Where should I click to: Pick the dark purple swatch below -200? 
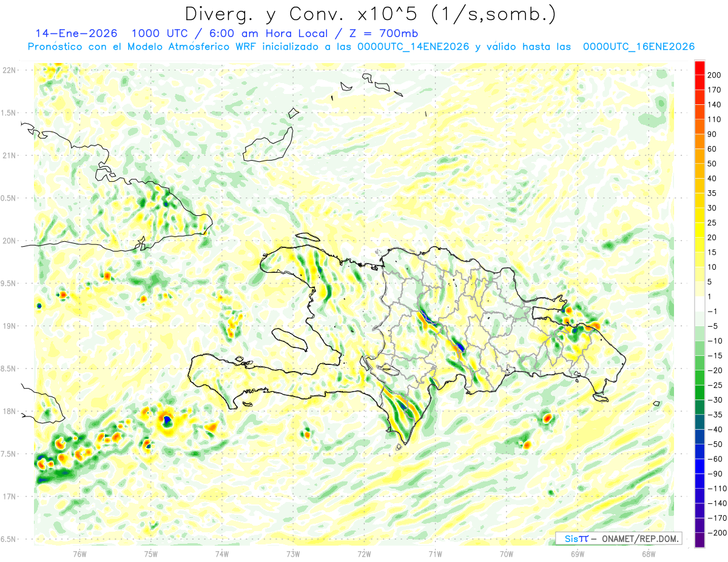pyautogui.click(x=699, y=540)
